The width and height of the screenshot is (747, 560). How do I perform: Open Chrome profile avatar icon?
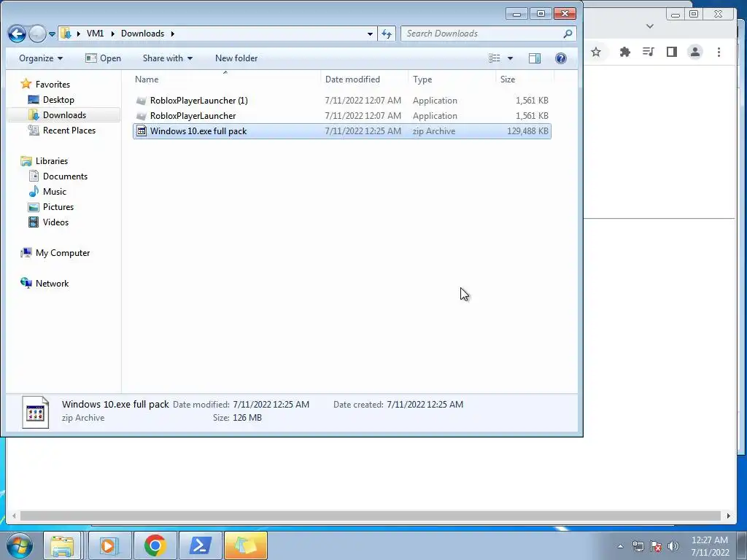click(695, 52)
